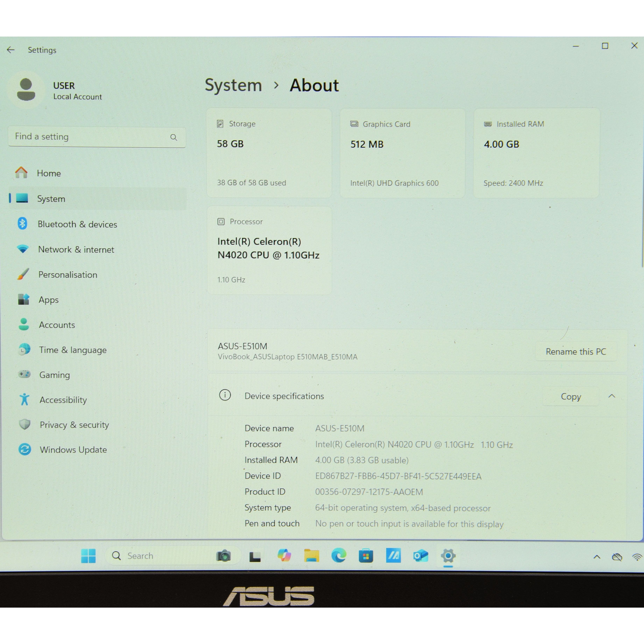Image resolution: width=644 pixels, height=644 pixels.
Task: Open the Wi-Fi network tray icon
Action: [x=637, y=557]
